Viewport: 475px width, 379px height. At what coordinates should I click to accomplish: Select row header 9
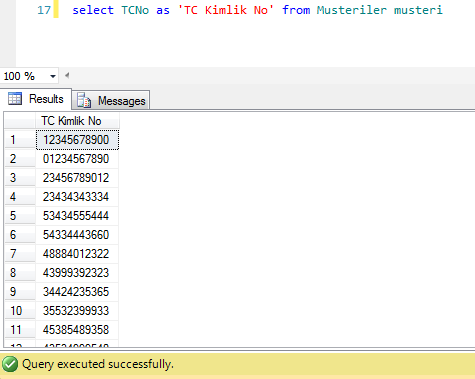coord(20,292)
